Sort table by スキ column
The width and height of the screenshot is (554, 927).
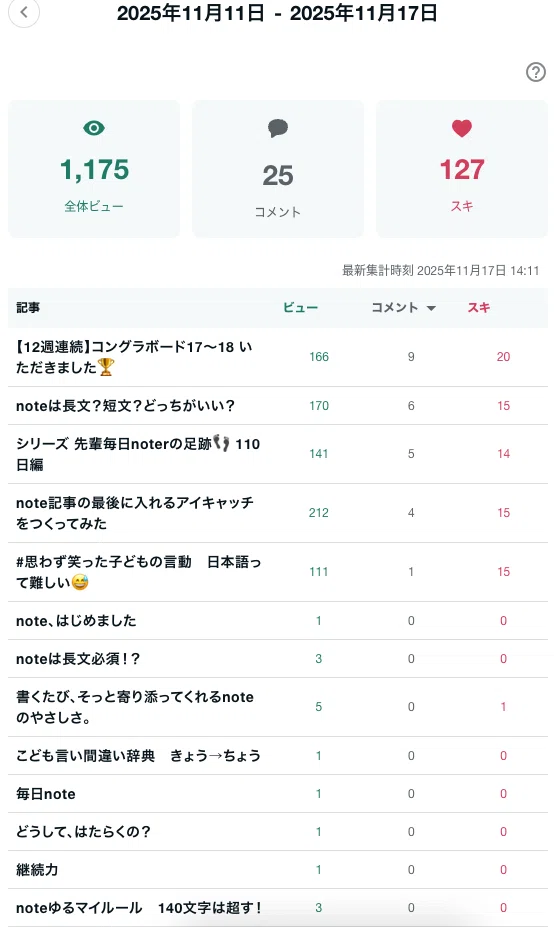pos(479,307)
